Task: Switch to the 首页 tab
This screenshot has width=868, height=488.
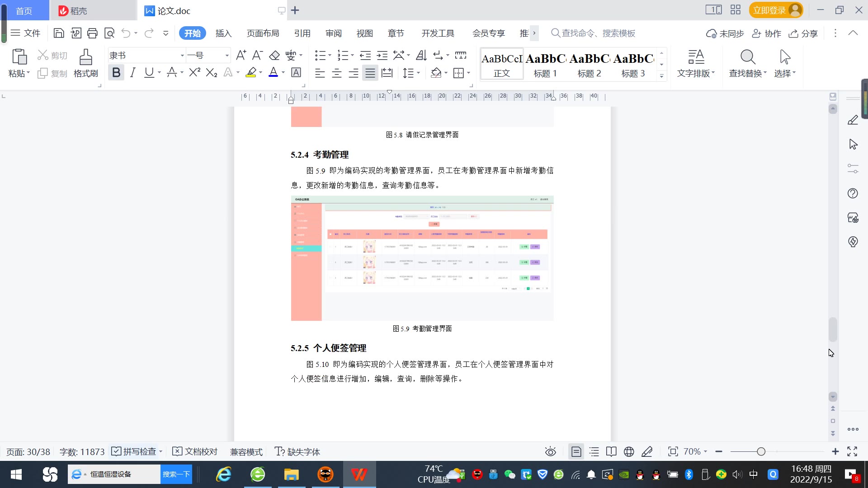Action: (x=24, y=11)
